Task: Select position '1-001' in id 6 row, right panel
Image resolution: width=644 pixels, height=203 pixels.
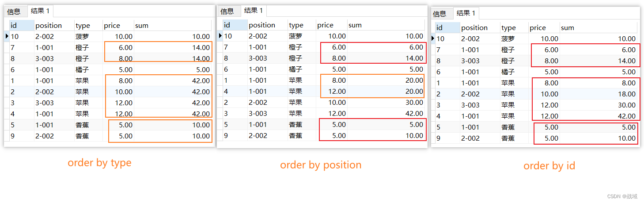Action: (x=480, y=72)
